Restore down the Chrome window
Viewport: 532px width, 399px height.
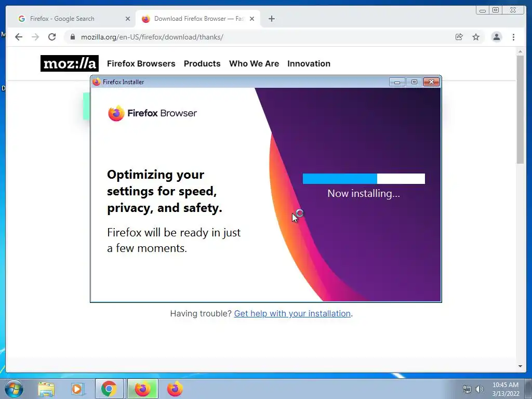(x=496, y=10)
